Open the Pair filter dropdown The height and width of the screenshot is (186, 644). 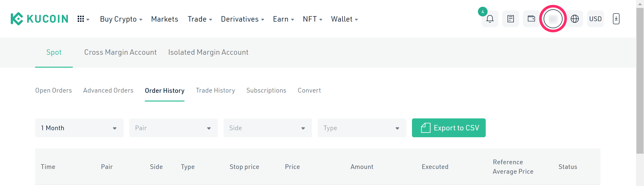174,128
